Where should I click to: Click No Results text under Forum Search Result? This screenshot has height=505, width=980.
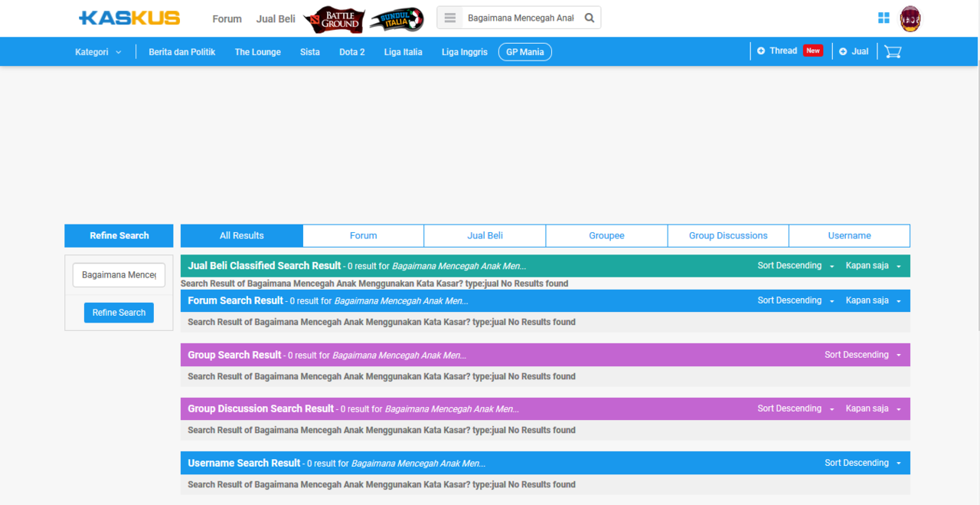tap(542, 322)
